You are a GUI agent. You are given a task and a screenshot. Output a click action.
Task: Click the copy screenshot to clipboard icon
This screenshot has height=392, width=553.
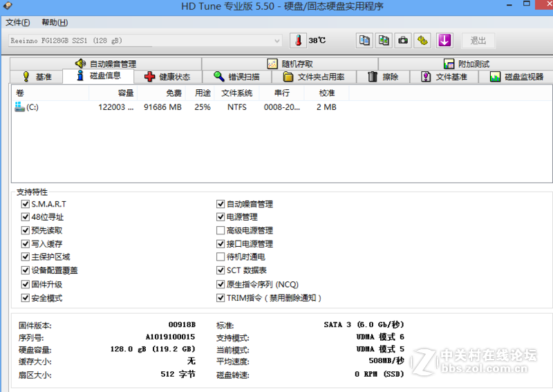pyautogui.click(x=384, y=40)
